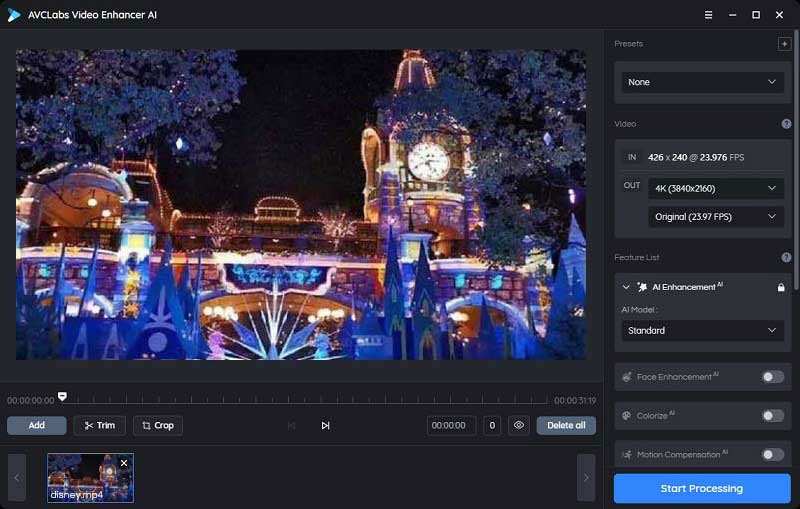Open the AI Model dropdown set to Standard

tap(702, 330)
